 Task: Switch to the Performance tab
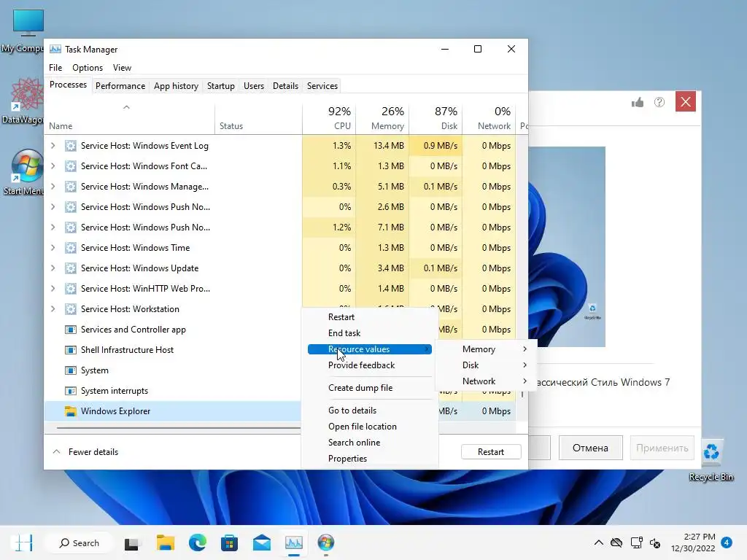coord(120,86)
